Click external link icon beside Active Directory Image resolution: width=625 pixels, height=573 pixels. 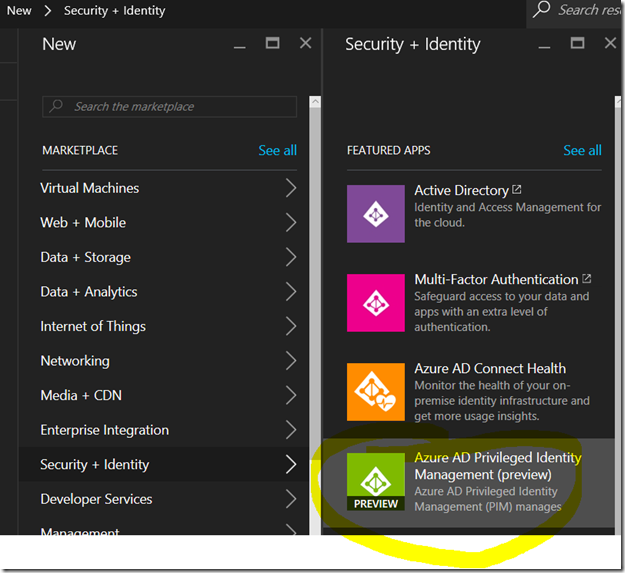pos(516,190)
